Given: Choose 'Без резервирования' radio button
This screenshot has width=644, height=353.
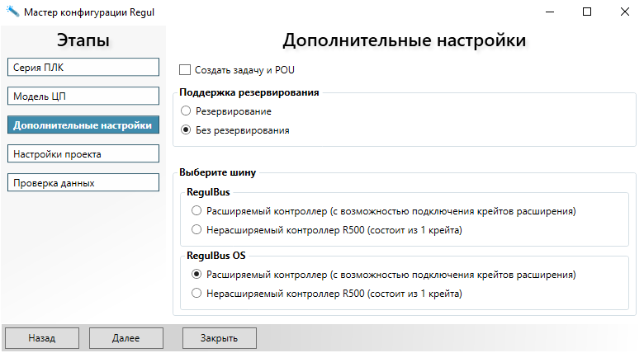Looking at the screenshot, I should pos(186,130).
